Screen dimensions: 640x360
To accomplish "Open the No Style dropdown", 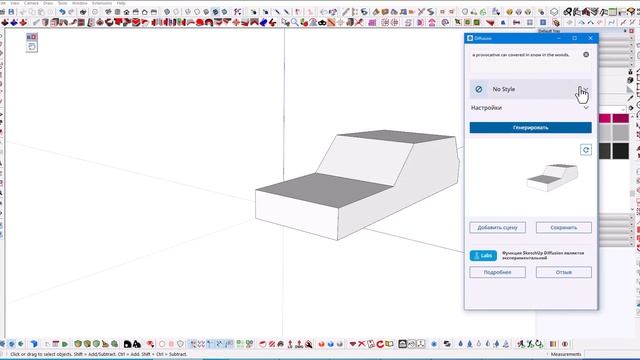I will [x=531, y=89].
